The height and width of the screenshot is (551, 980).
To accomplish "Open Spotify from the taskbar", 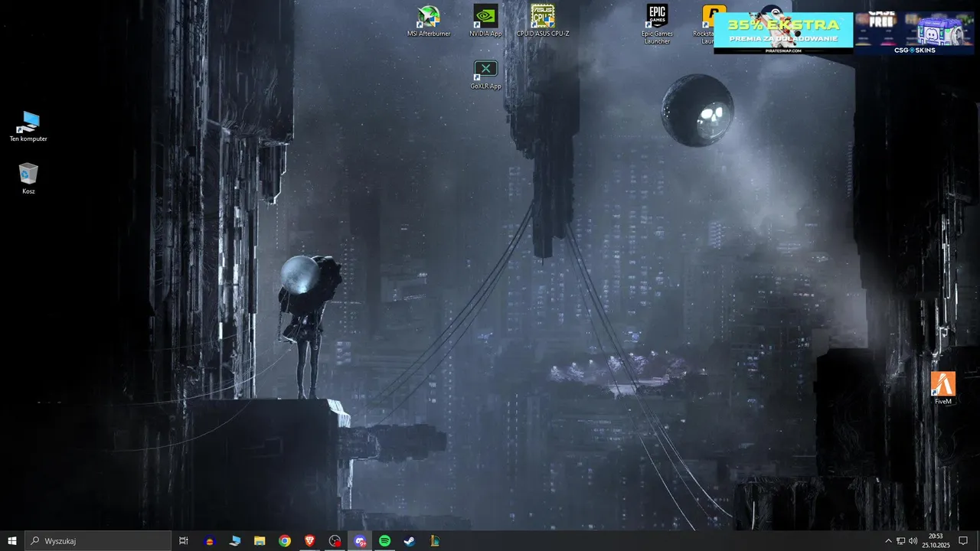I will pyautogui.click(x=385, y=541).
